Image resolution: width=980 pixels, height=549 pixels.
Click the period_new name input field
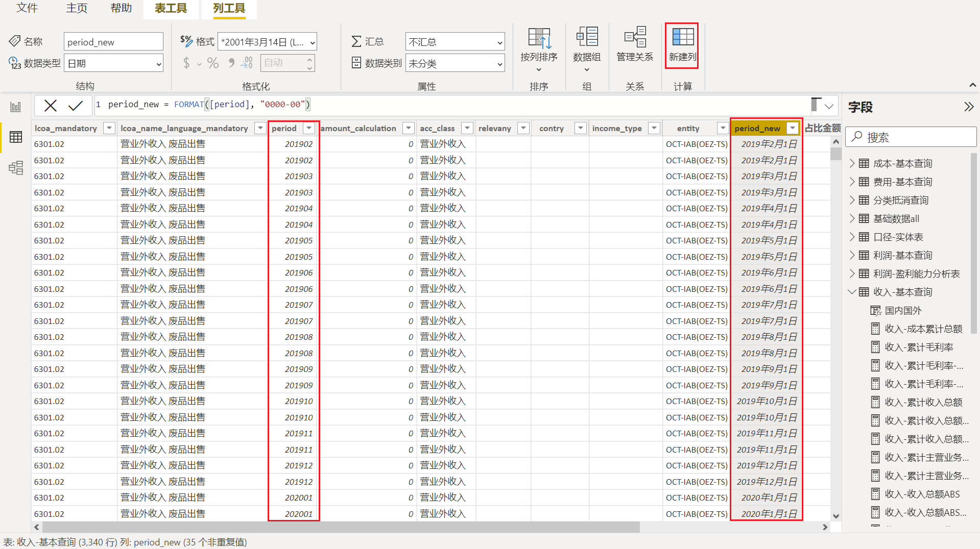pyautogui.click(x=113, y=41)
